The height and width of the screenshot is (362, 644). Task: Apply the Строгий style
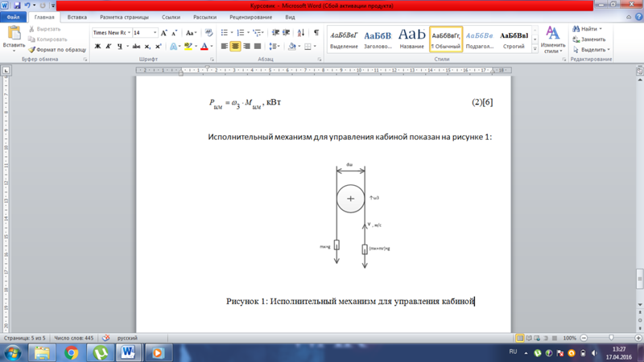[514, 39]
